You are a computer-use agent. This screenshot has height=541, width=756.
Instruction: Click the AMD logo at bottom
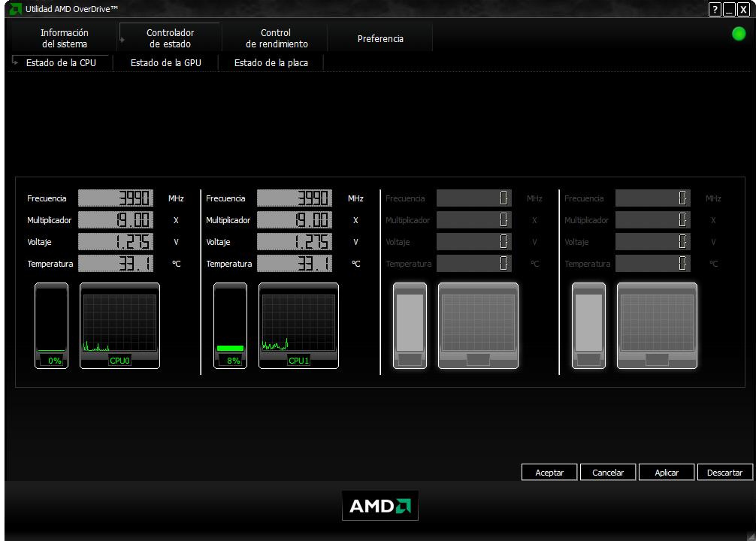(380, 506)
